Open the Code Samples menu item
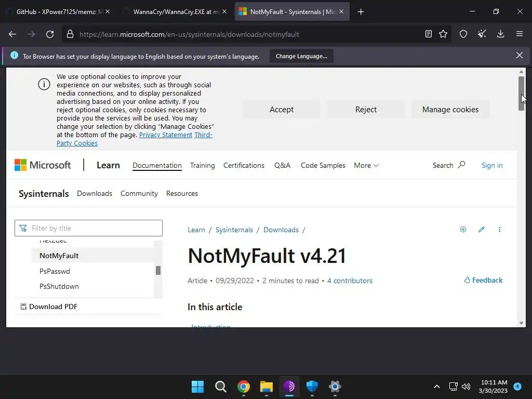This screenshot has width=532, height=399. click(x=323, y=165)
